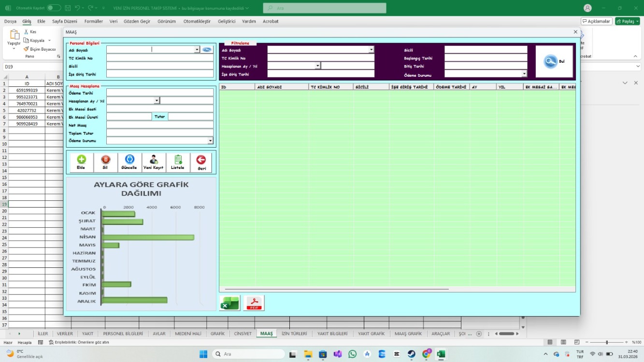Click the small blue icon beside Adı Soyadı

[x=207, y=50]
